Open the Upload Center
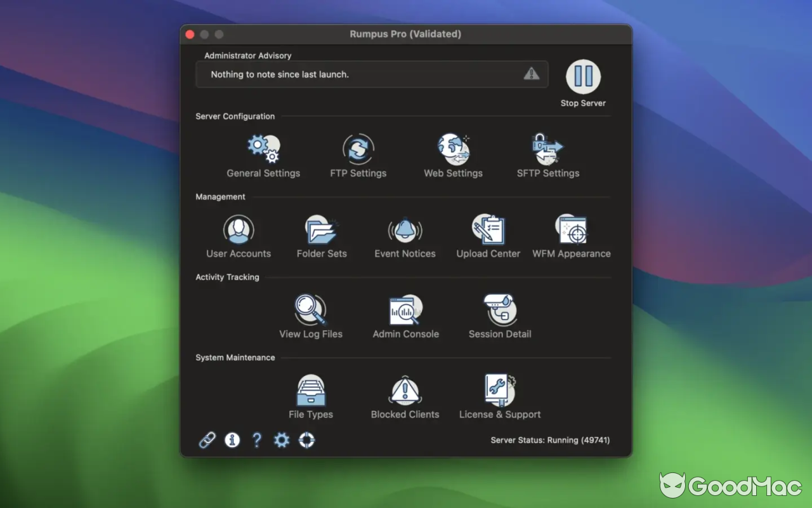812x508 pixels. 488,233
